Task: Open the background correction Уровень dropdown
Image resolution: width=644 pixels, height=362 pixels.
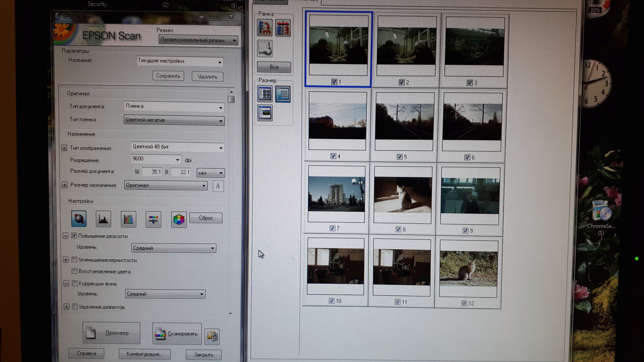Action: (165, 294)
